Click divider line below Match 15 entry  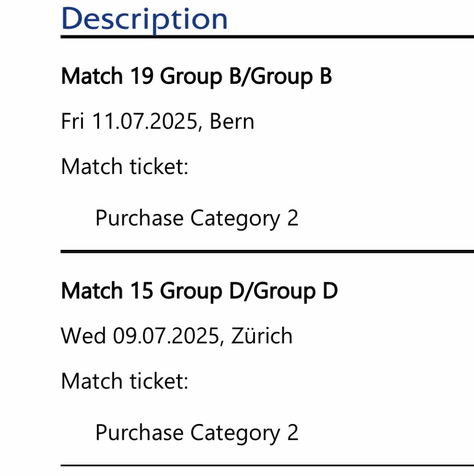tap(267, 466)
